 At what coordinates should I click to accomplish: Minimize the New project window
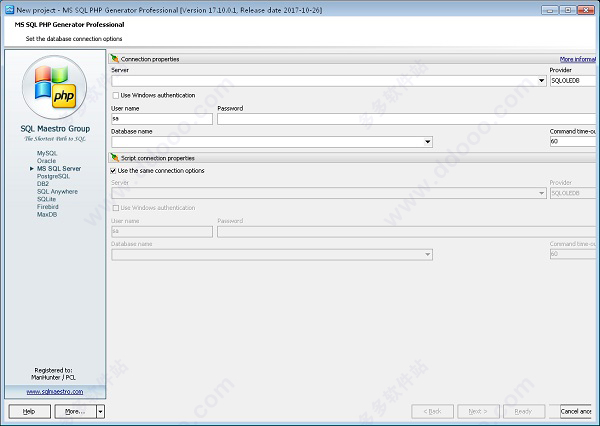[549, 10]
